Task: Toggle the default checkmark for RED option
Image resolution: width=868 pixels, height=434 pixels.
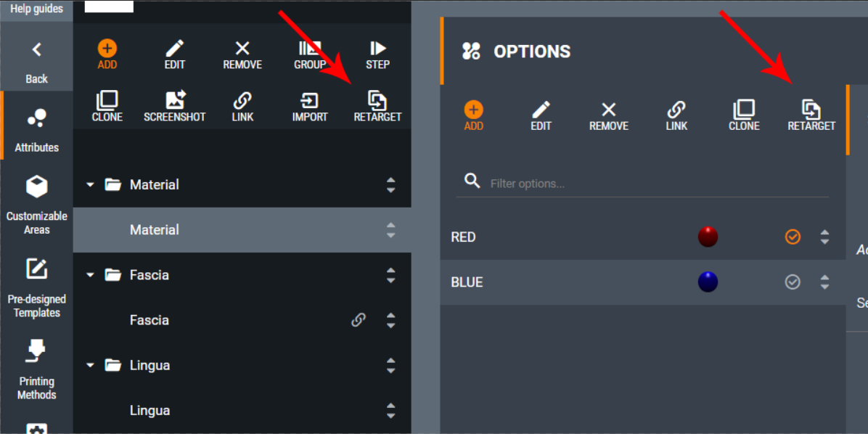Action: coord(793,237)
